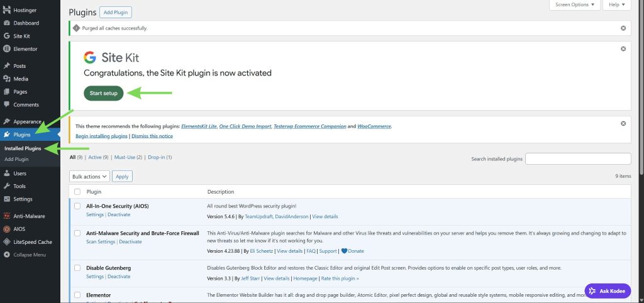Open Scan Settings for Anti-Malware plugin
This screenshot has height=303, width=644.
point(101,242)
